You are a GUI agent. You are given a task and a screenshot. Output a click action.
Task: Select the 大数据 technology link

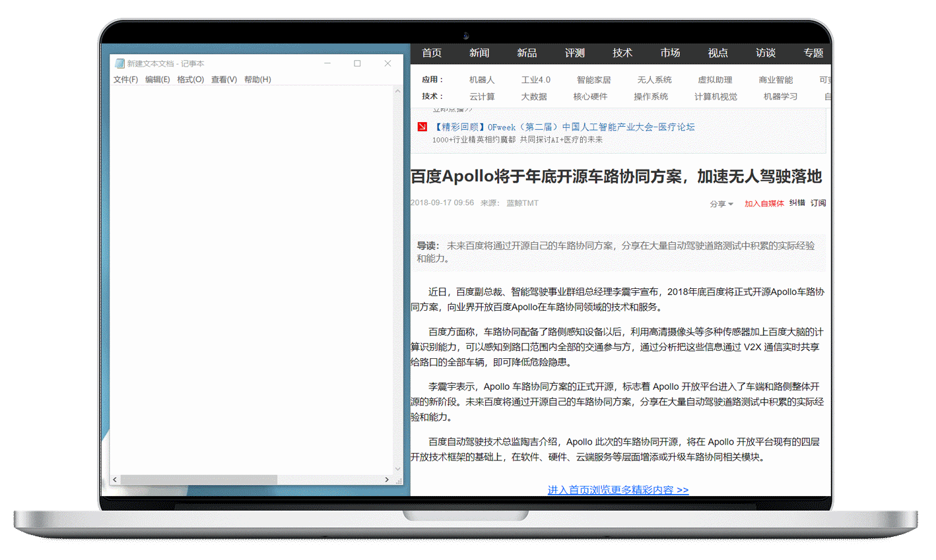(534, 96)
